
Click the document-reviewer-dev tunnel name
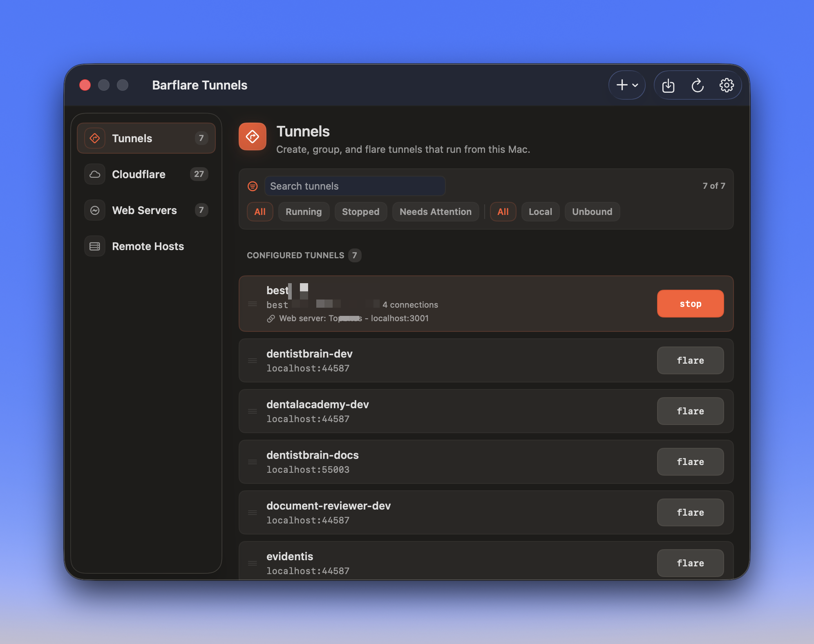(x=329, y=506)
